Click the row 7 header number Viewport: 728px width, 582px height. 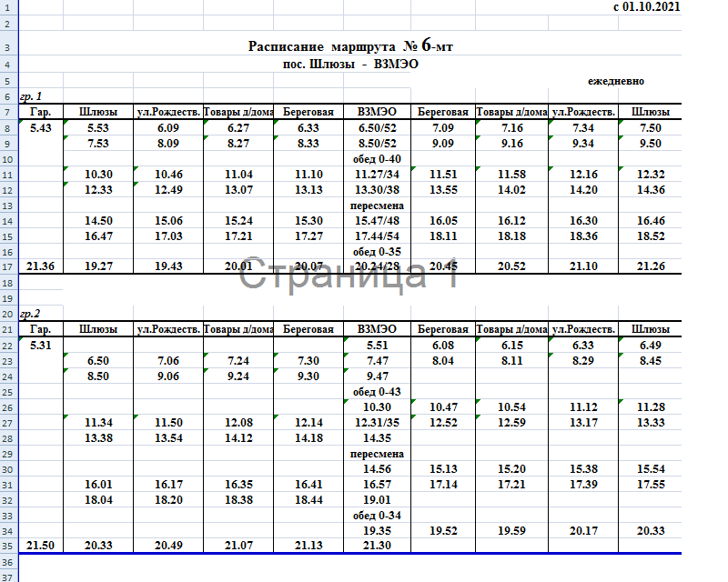(x=6, y=112)
